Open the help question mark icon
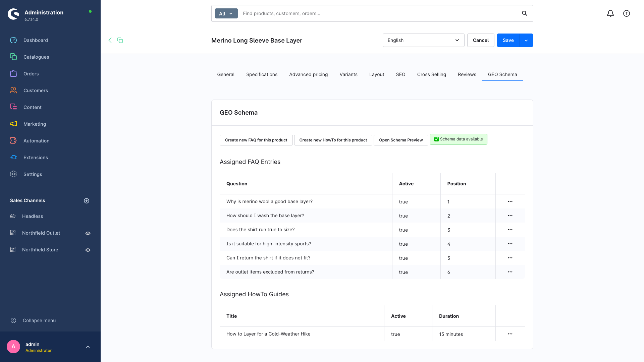Viewport: 644px width, 362px height. point(627,13)
